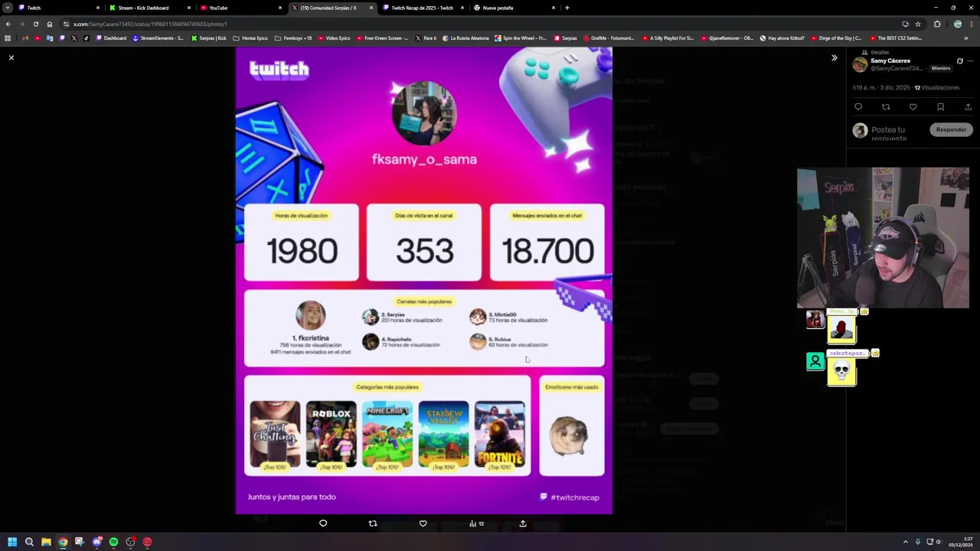Open The BEST CS2 Settings bookmark
980x551 pixels.
[895, 38]
